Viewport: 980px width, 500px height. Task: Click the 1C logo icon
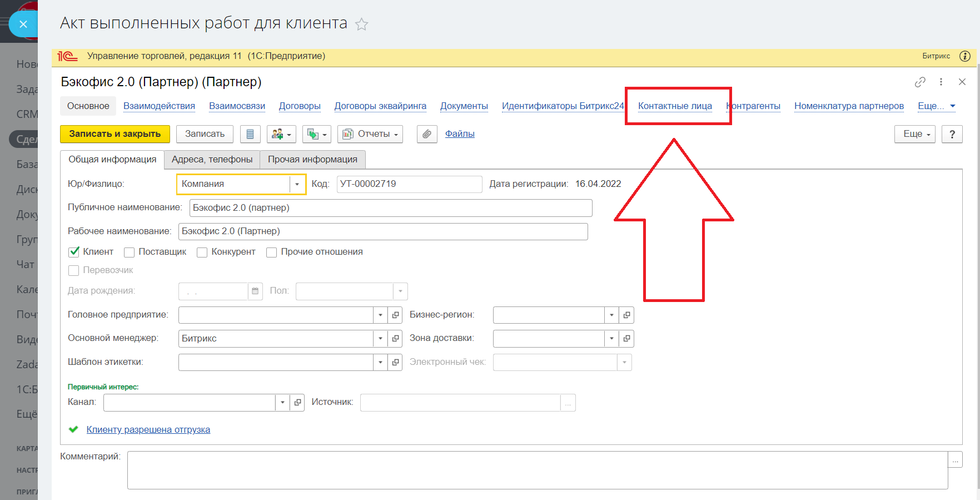click(67, 56)
